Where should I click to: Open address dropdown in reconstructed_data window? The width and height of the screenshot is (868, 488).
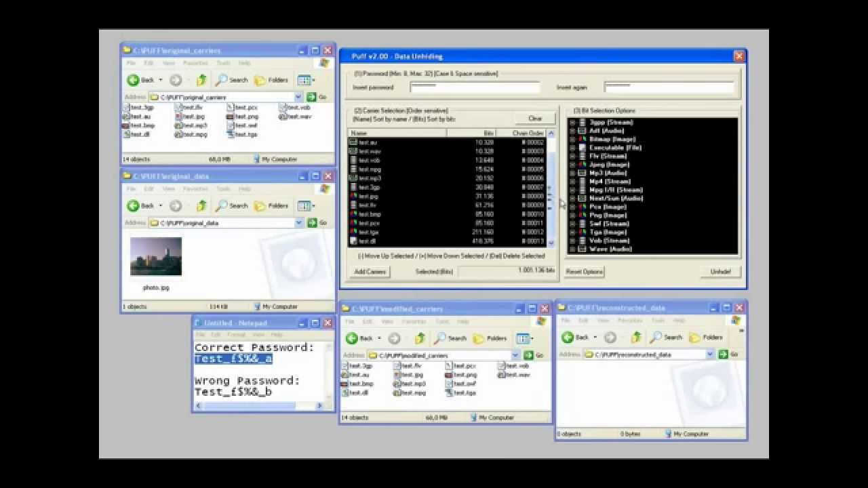click(711, 354)
